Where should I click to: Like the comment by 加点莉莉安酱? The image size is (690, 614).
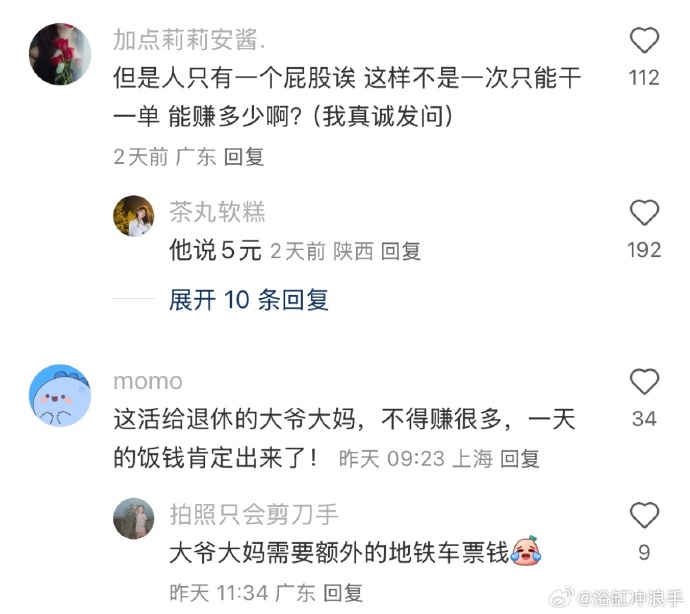click(x=644, y=40)
